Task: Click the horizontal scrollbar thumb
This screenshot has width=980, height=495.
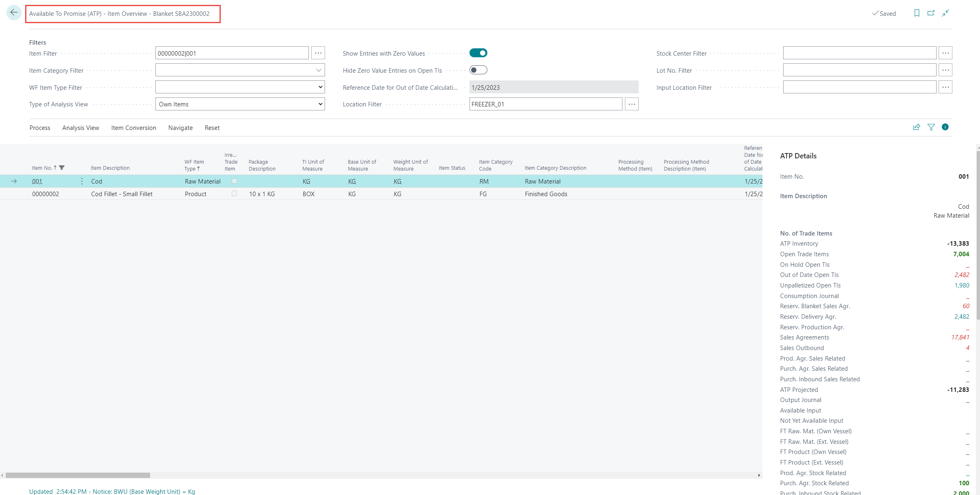Action: click(x=77, y=475)
